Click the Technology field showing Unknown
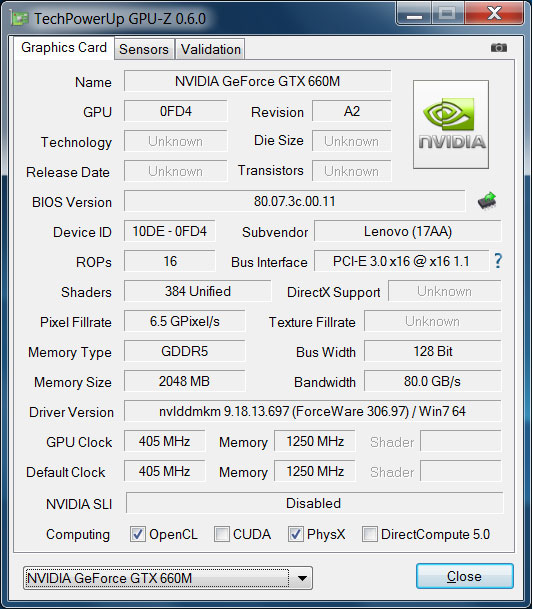The image size is (533, 610). click(x=175, y=141)
